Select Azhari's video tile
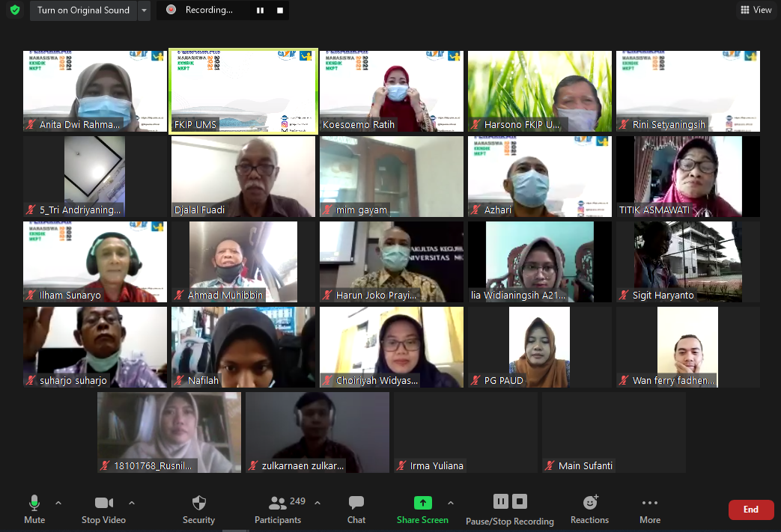Image resolution: width=781 pixels, height=532 pixels. point(540,177)
